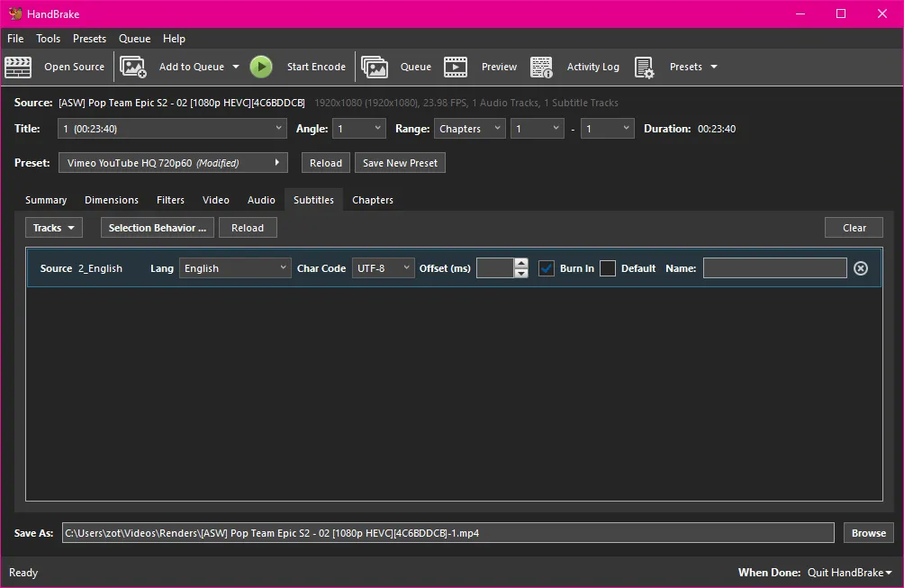Open the Tools menu
Image resolution: width=904 pixels, height=588 pixels.
[x=48, y=38]
